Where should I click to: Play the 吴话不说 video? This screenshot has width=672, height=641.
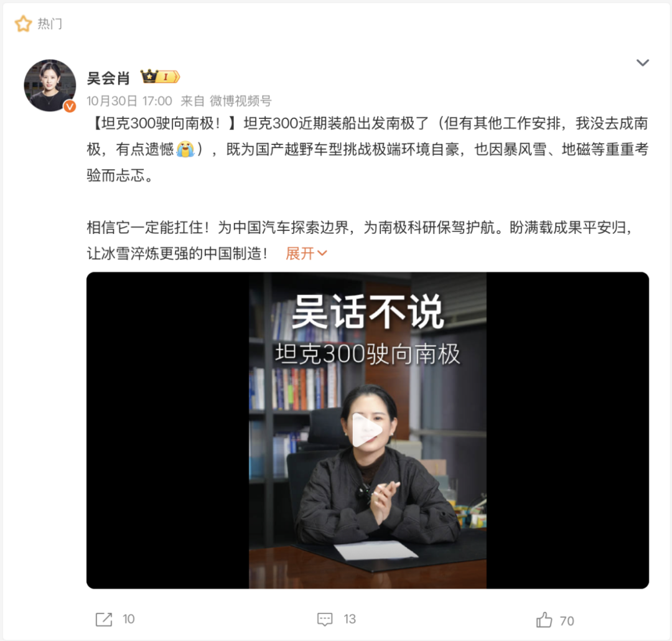(x=367, y=430)
